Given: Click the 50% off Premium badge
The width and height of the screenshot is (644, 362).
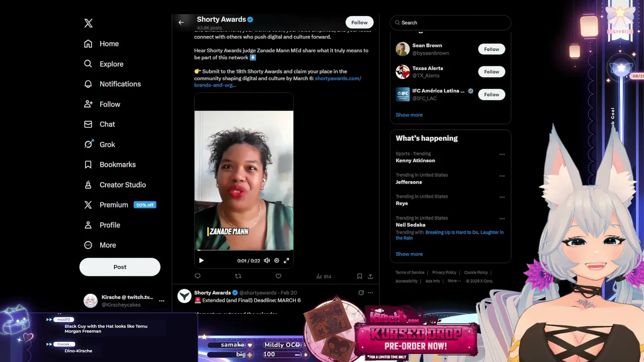Looking at the screenshot, I should [x=145, y=205].
